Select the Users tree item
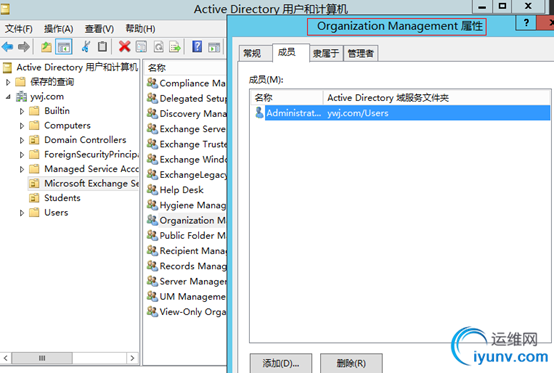 pos(56,213)
